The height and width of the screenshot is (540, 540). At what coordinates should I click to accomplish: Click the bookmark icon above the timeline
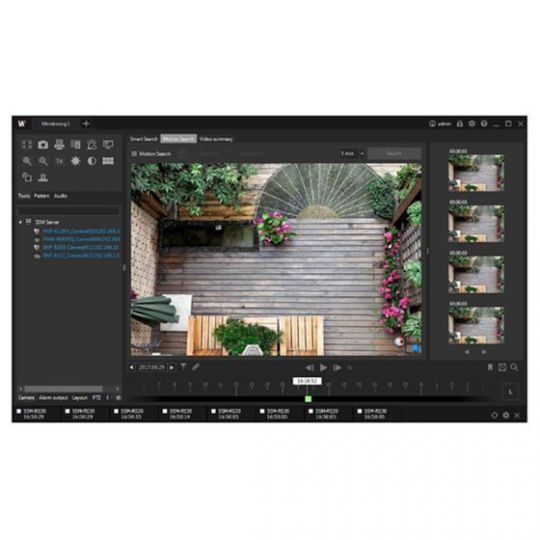(490, 367)
